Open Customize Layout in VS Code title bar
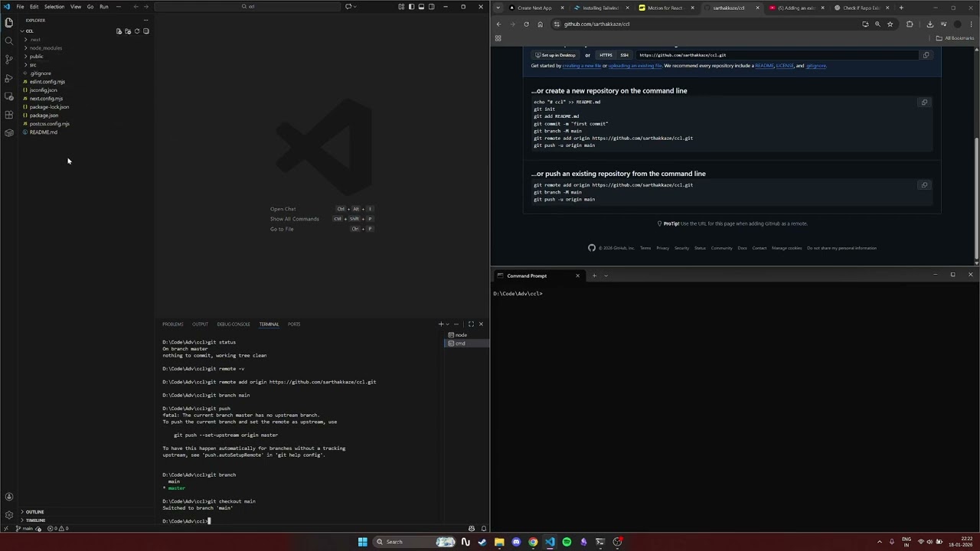This screenshot has width=980, height=551. click(x=401, y=7)
